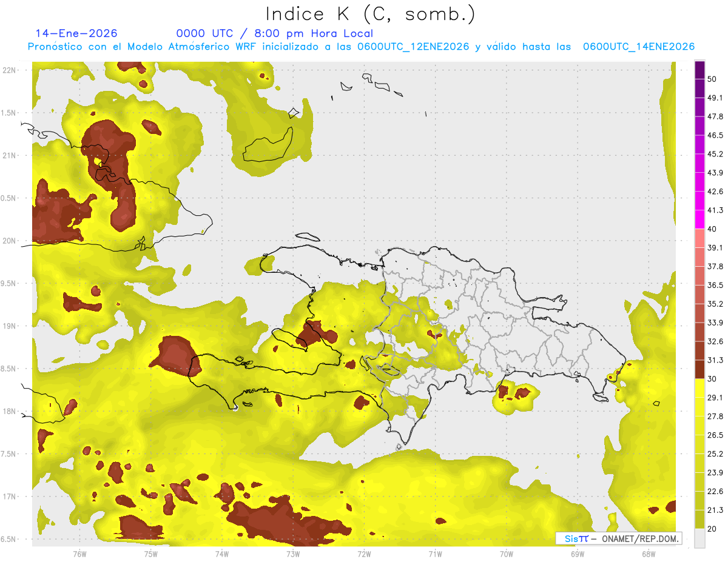Click the color bar value 47.8
The height and width of the screenshot is (562, 728).
(x=715, y=116)
